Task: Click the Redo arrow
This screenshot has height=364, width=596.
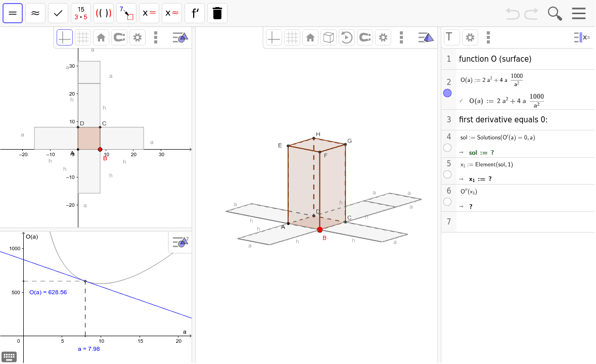Action: coord(531,14)
